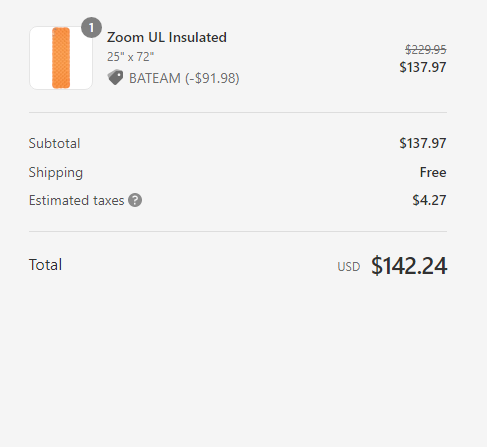487x447 pixels.
Task: Click the 25" x 72" size variant text
Action: tap(130, 57)
